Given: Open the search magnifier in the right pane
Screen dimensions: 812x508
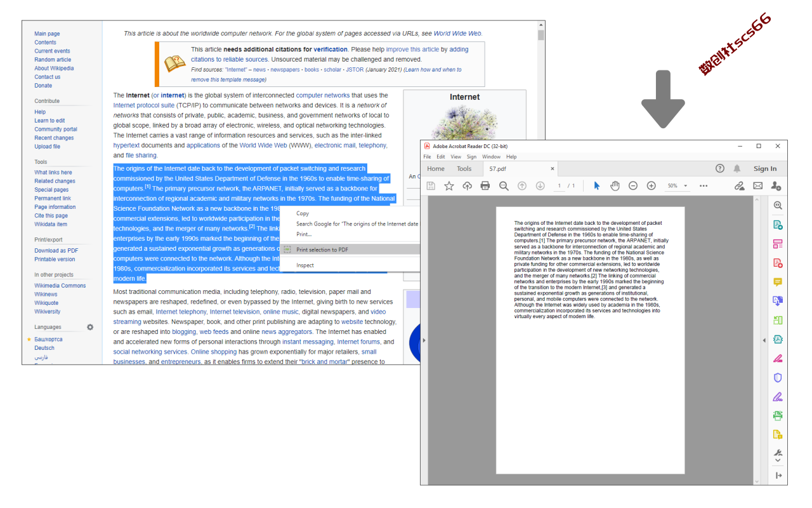Looking at the screenshot, I should (x=778, y=205).
